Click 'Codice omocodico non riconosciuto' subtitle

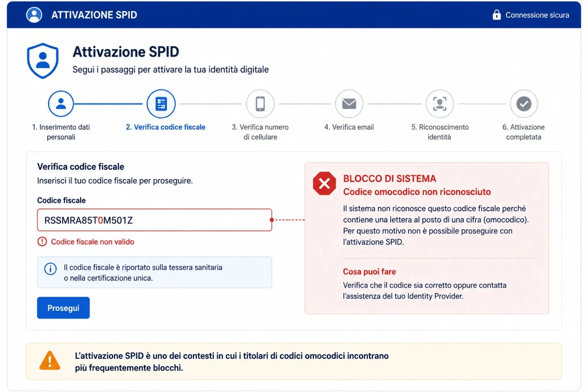pyautogui.click(x=417, y=192)
